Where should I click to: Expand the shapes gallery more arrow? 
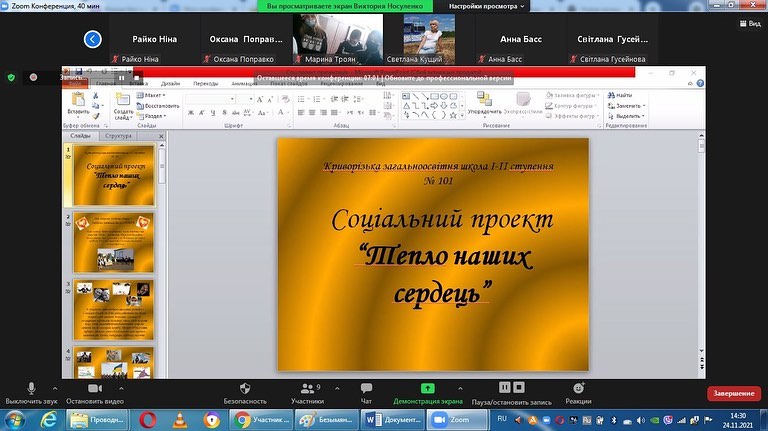(462, 116)
